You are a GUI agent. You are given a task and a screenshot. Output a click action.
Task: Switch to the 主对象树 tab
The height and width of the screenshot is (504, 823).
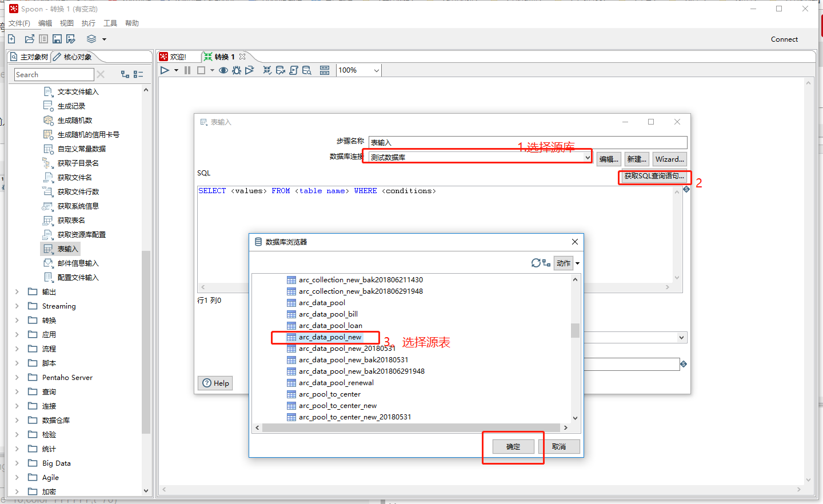[29, 57]
